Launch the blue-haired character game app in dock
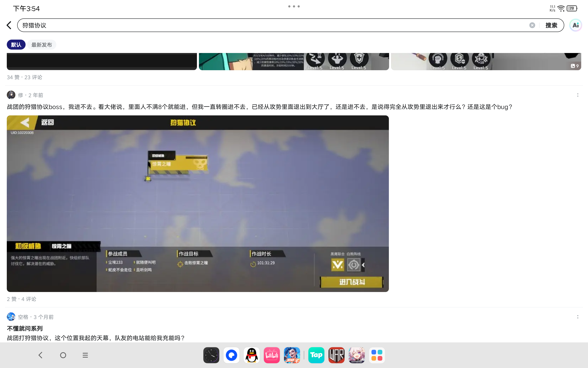This screenshot has width=588, height=368. (292, 355)
